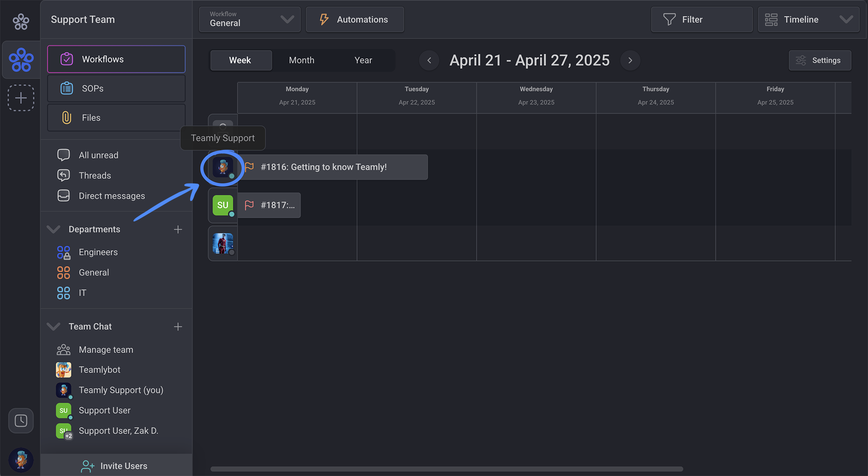Viewport: 868px width, 476px height.
Task: Open task #1816: Getting to know Teamly!
Action: click(x=333, y=167)
